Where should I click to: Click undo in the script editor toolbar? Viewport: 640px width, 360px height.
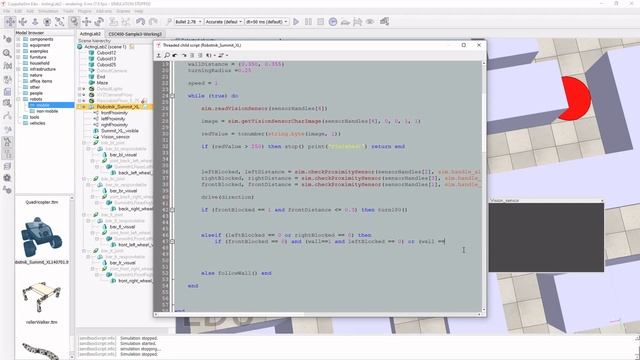point(175,55)
